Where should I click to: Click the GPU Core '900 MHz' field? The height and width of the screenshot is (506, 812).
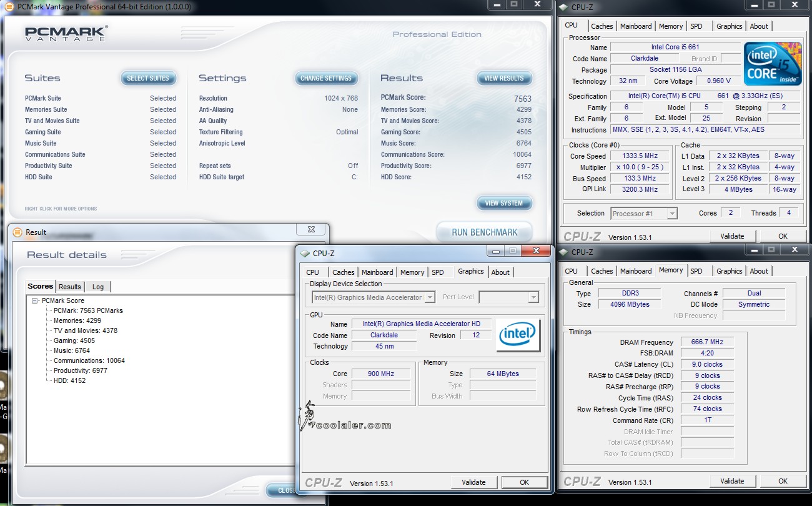(x=381, y=374)
